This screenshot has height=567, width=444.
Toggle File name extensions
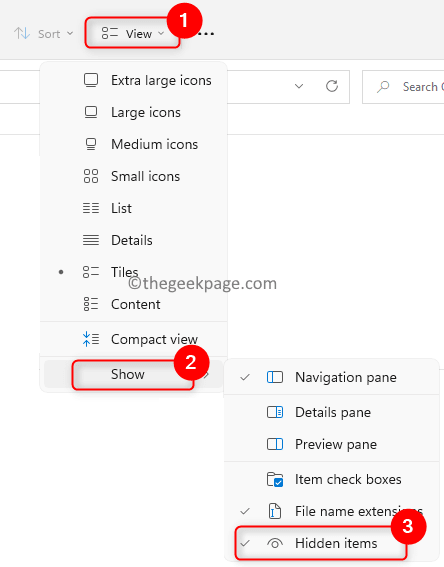[332, 511]
